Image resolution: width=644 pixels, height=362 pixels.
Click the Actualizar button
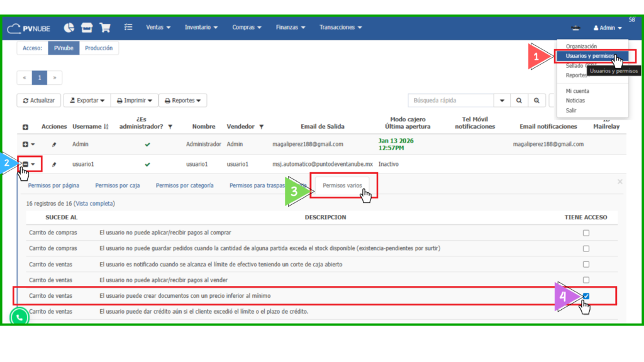38,101
